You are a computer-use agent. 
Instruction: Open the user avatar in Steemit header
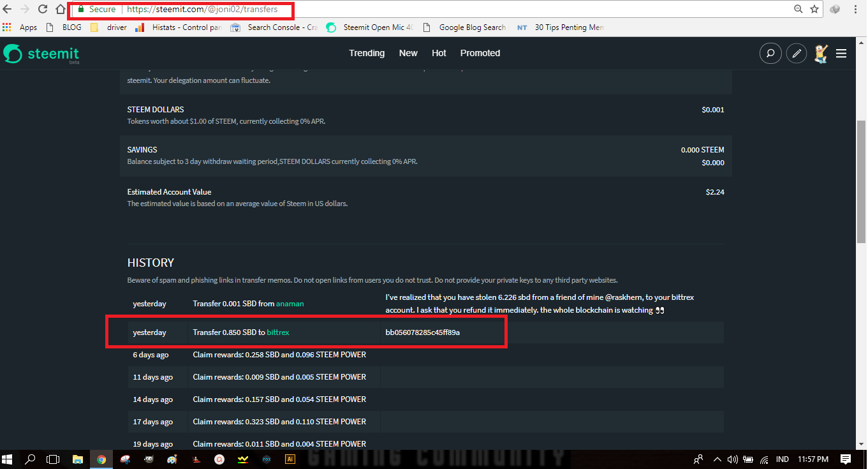pyautogui.click(x=821, y=54)
